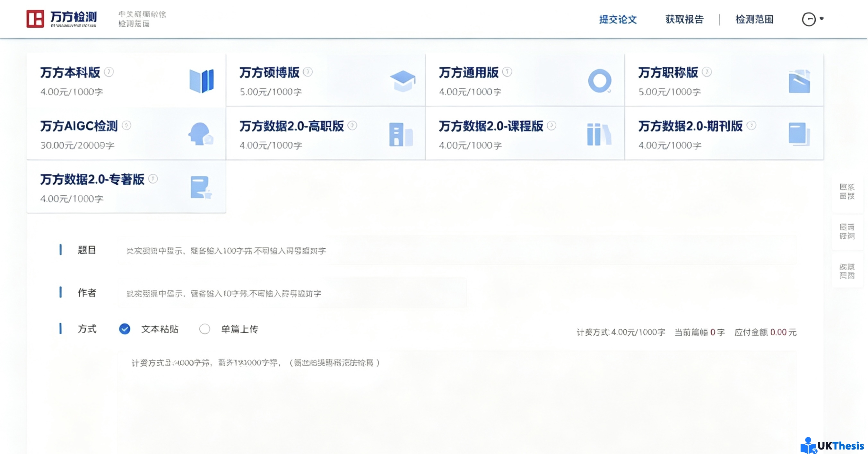Choose the 万方数据2.0-期刊版 card title
868x454 pixels.
pos(690,126)
